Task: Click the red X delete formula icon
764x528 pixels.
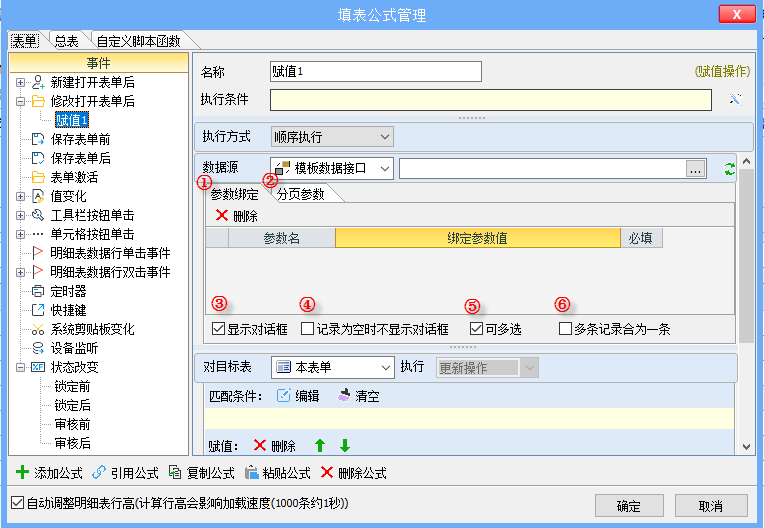Action: pos(327,472)
